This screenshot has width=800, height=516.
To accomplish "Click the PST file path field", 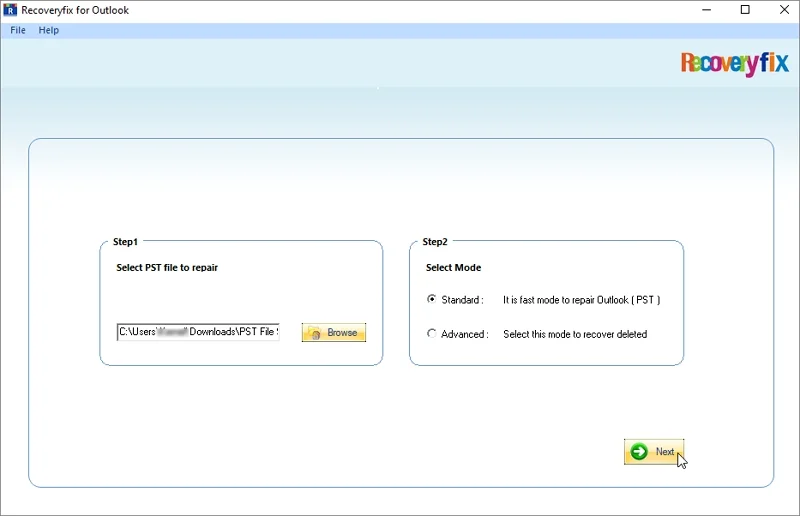I will (x=198, y=332).
